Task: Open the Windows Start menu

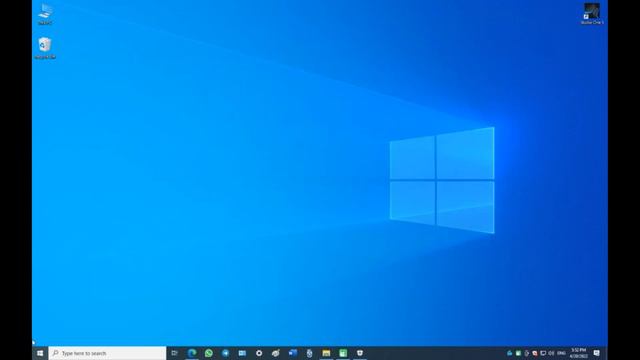Action: [x=40, y=353]
